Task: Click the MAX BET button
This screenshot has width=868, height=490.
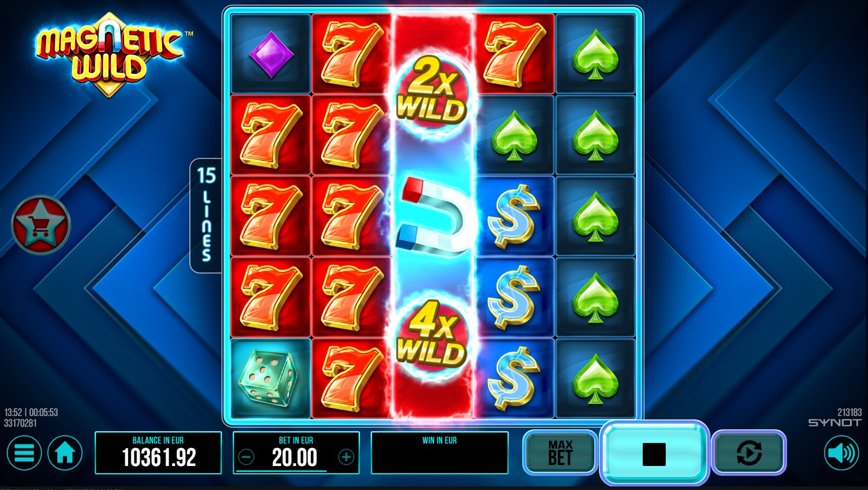Action: pyautogui.click(x=560, y=452)
